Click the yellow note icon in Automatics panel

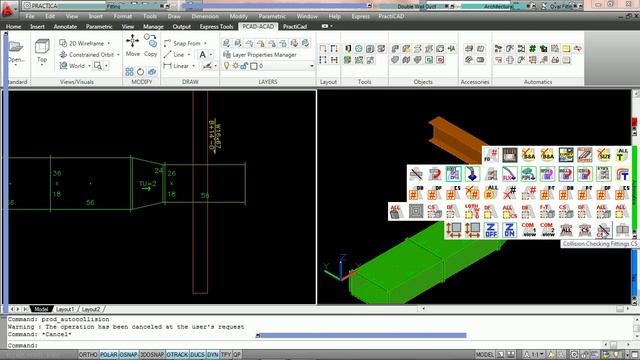(x=566, y=49)
